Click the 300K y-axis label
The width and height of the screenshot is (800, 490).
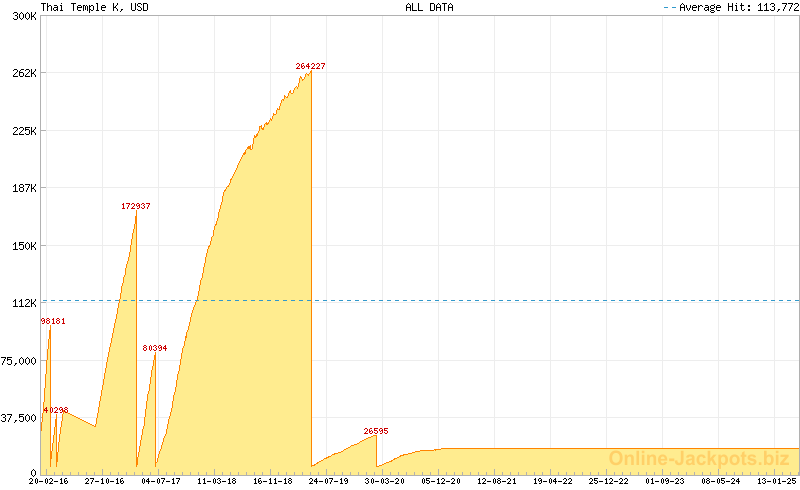[x=23, y=16]
